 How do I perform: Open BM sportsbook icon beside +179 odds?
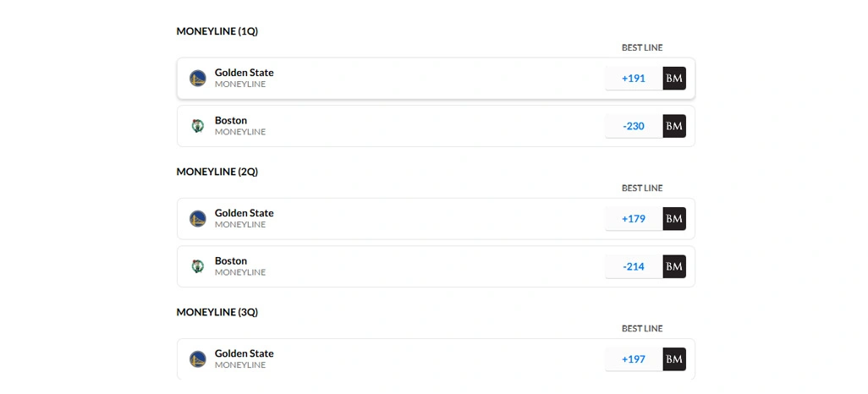[x=674, y=219]
